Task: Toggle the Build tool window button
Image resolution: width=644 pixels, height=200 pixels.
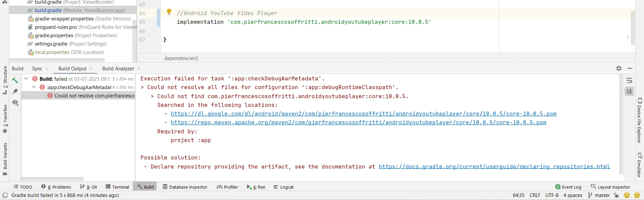Action: tap(146, 187)
